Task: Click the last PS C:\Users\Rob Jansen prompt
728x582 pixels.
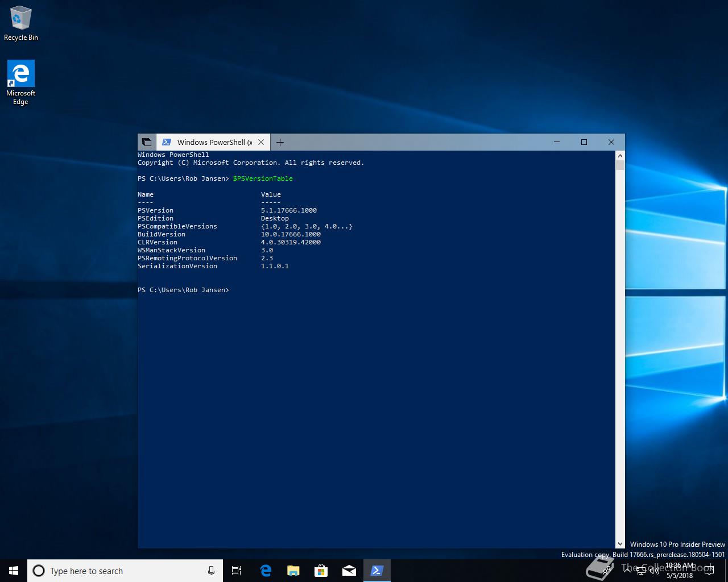Action: [x=183, y=290]
